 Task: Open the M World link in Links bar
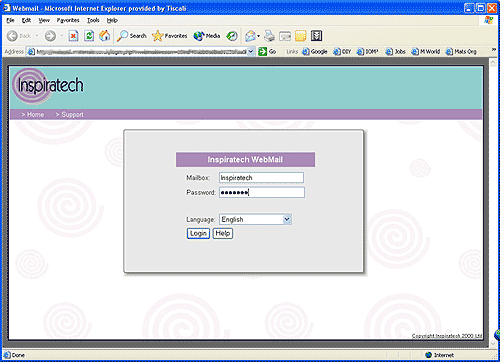[x=426, y=52]
